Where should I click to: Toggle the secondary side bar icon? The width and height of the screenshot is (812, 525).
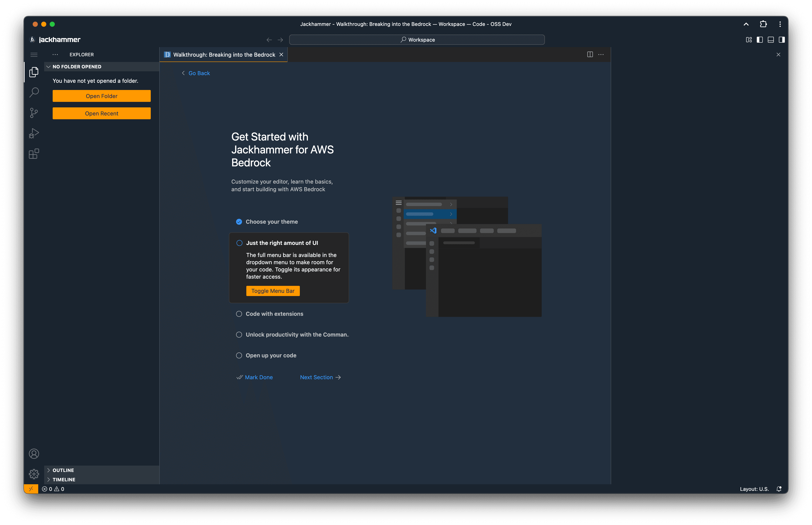pos(781,40)
